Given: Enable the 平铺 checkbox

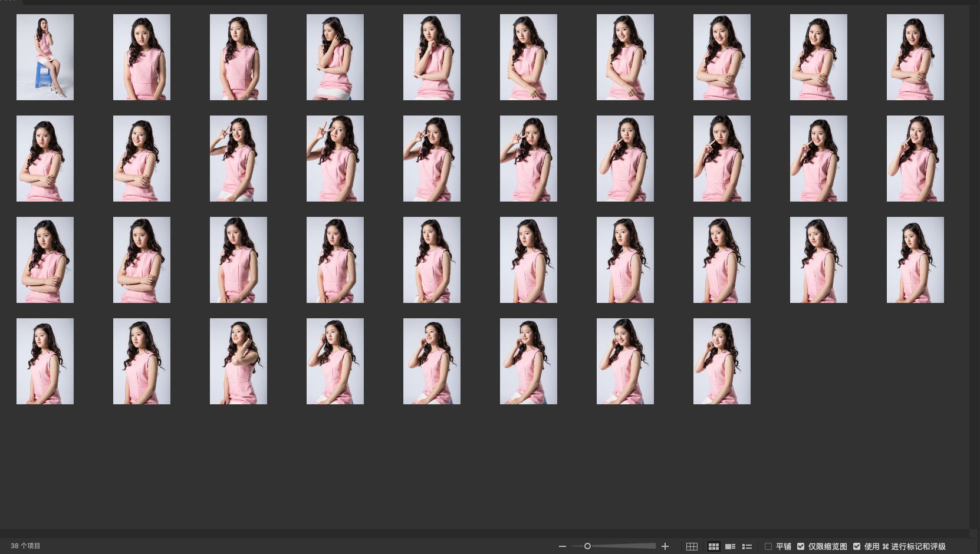Looking at the screenshot, I should [768, 546].
